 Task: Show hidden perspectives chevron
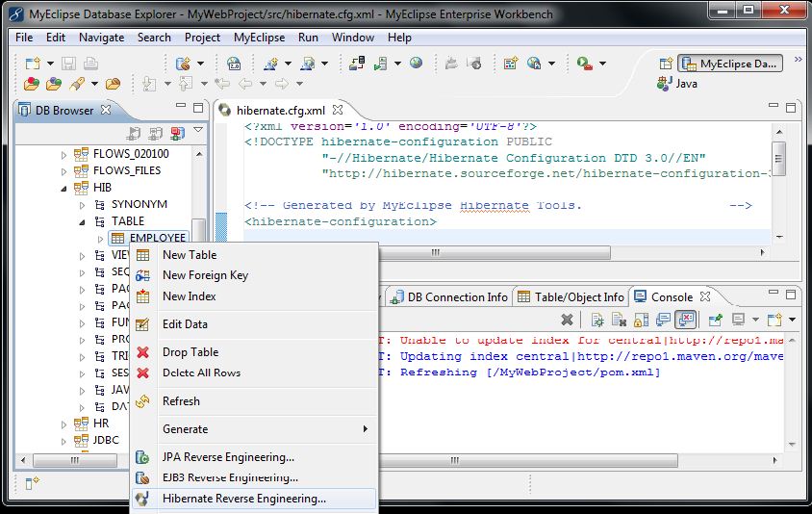pos(798,60)
